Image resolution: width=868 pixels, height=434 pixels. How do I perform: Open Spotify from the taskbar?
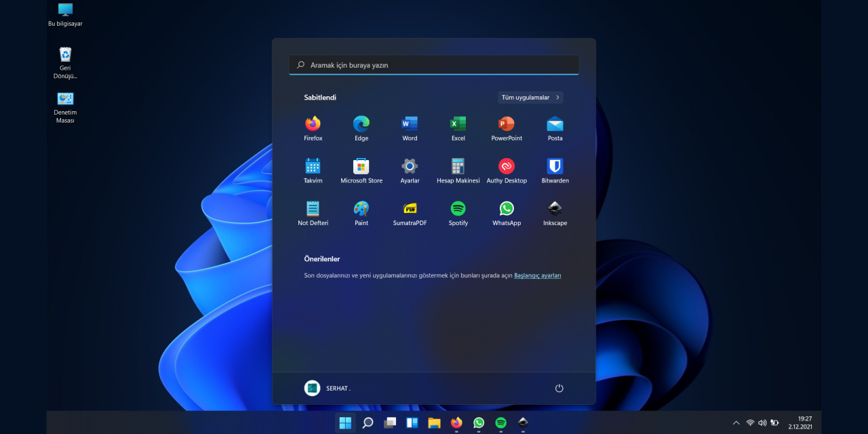[501, 422]
